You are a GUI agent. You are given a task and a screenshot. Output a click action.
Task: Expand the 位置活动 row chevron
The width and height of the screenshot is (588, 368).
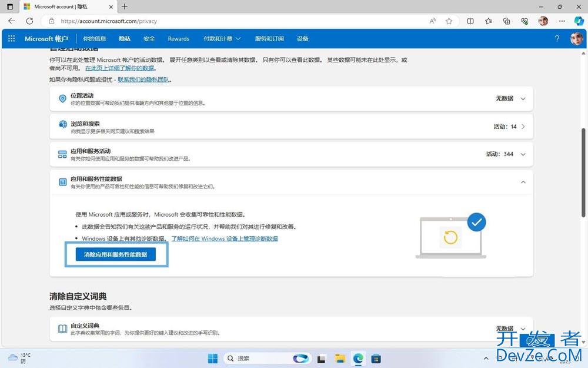coord(523,99)
